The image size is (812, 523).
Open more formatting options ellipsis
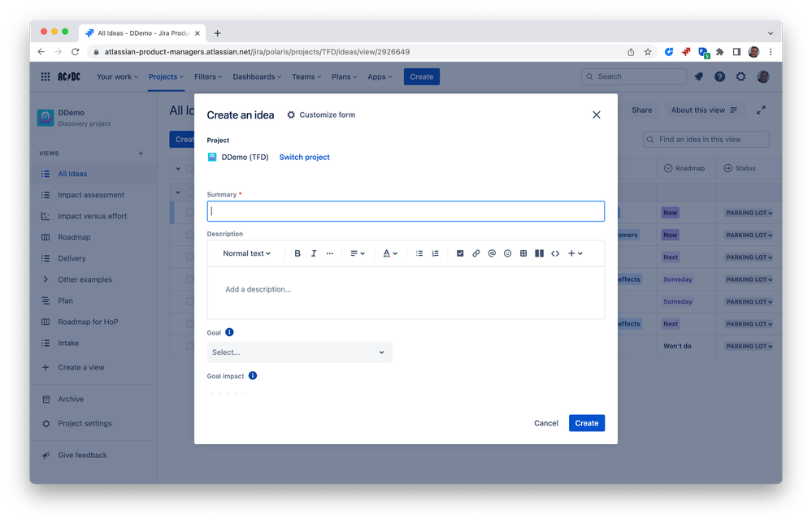coord(329,253)
